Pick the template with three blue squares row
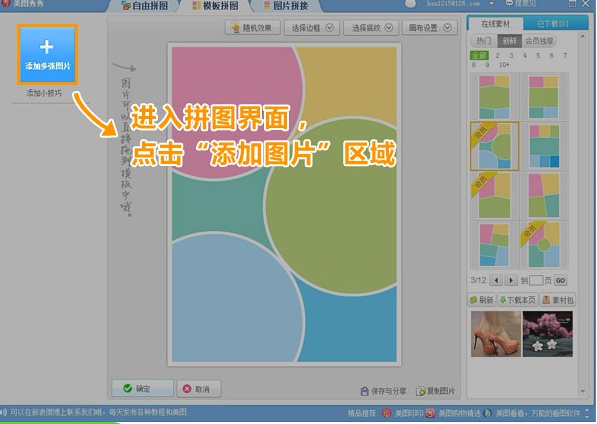The height and width of the screenshot is (424, 597). 544,146
